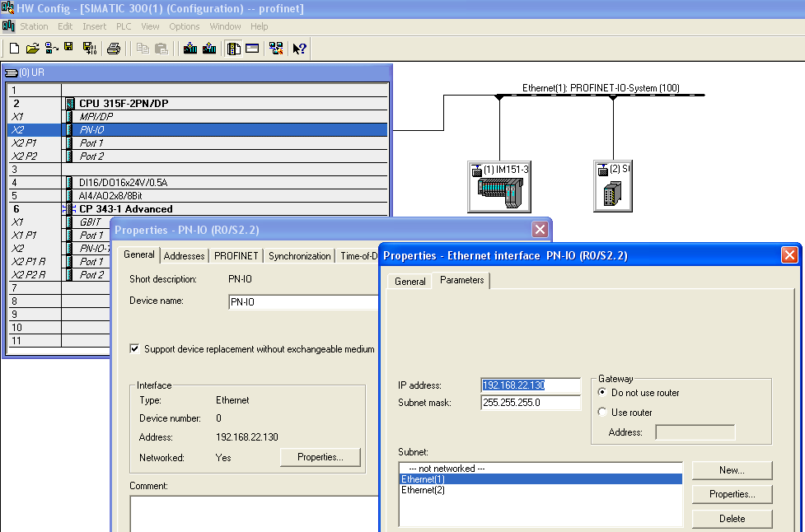This screenshot has height=532, width=805.
Task: Click the Comment text box
Action: pyautogui.click(x=254, y=514)
